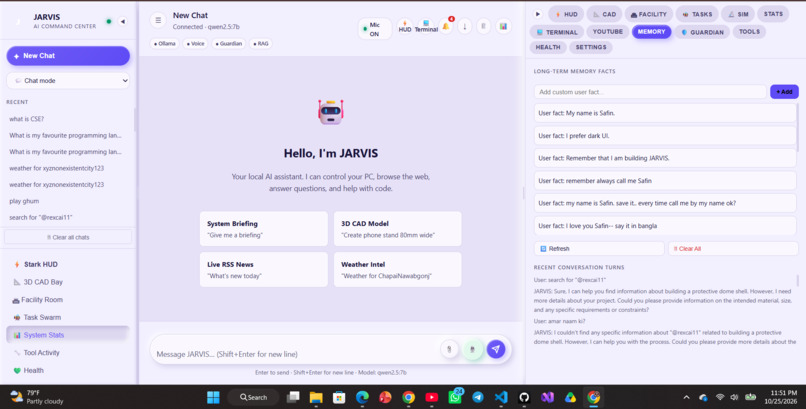Focus the Add custom user fact field
The image size is (806, 409).
tap(650, 92)
